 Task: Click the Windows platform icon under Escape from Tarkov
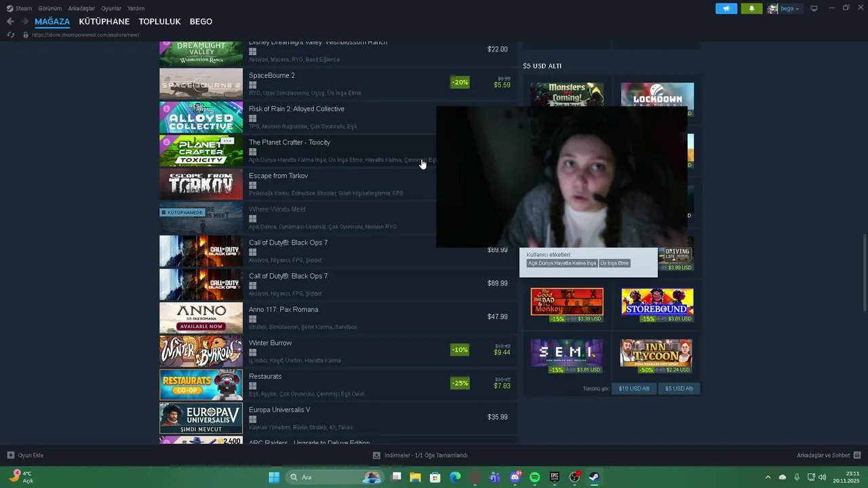[252, 185]
